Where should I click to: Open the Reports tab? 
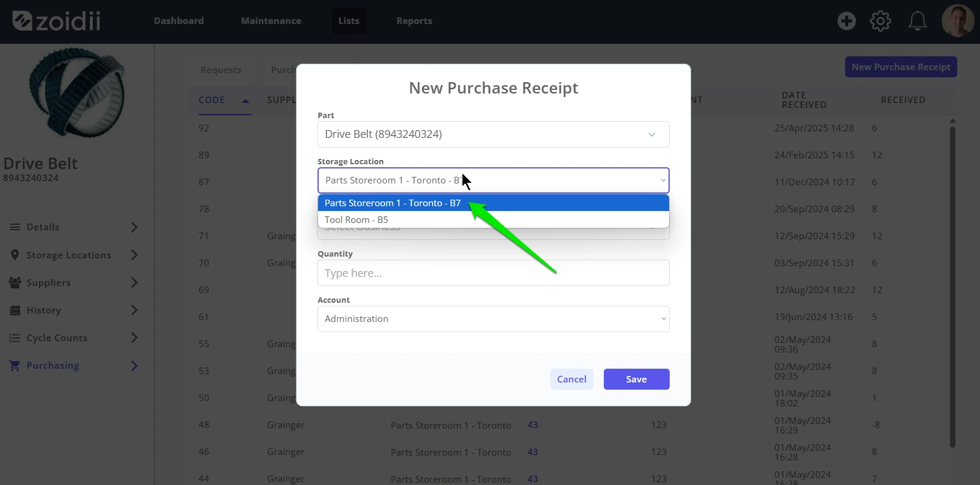pos(414,21)
